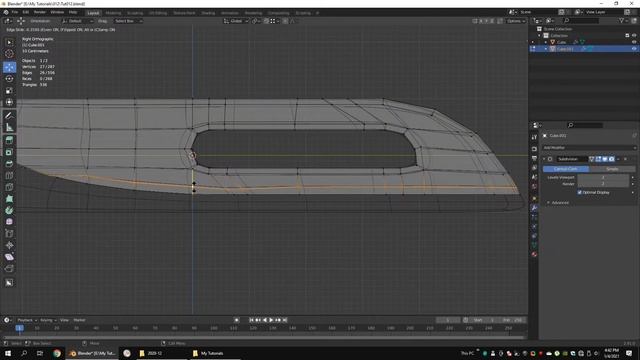Select the Smooth tool
Image resolution: width=640 pixels, height=360 pixels.
(9, 222)
